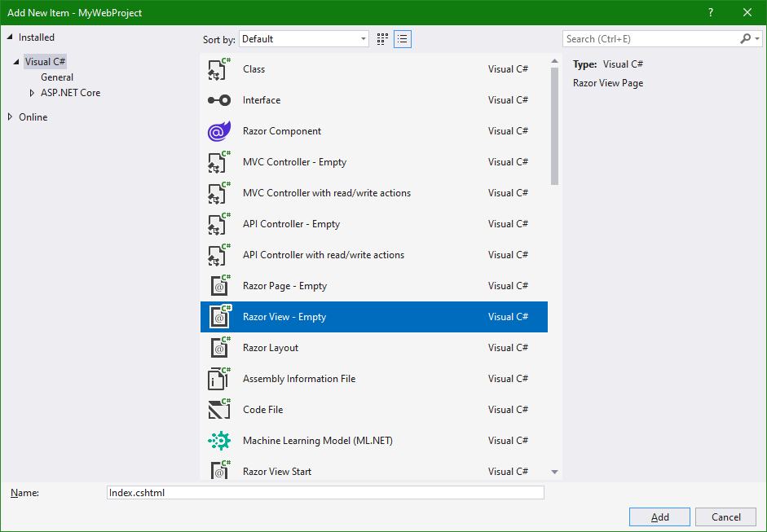Click the search magnifier icon
Image resolution: width=767 pixels, height=532 pixels.
[x=746, y=38]
